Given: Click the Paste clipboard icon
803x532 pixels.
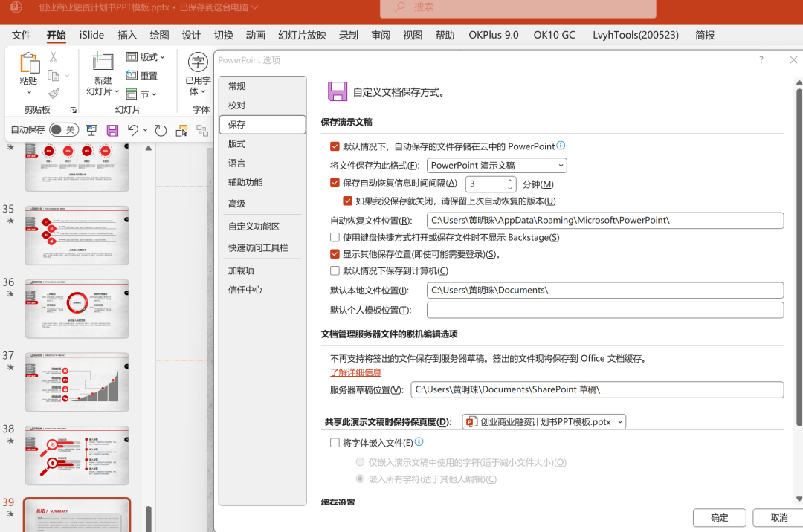Looking at the screenshot, I should 29,62.
